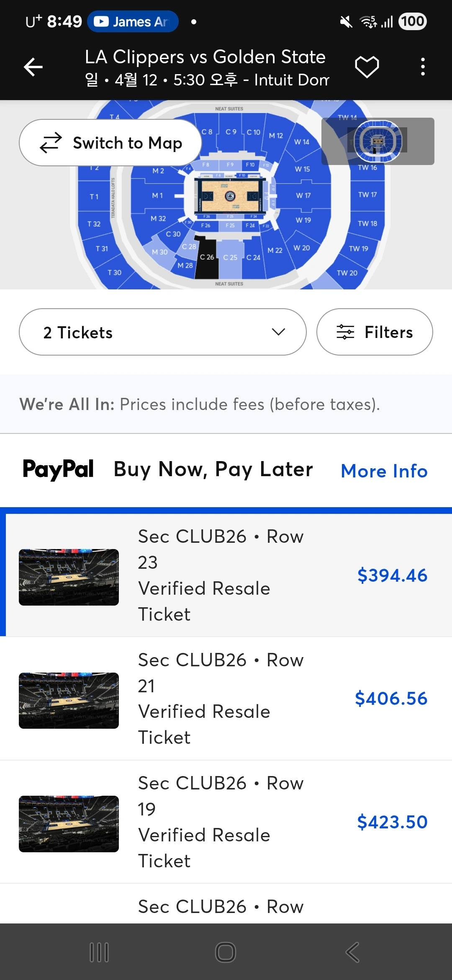Open seat view thumbnail for Row 23
The height and width of the screenshot is (980, 452).
click(69, 577)
